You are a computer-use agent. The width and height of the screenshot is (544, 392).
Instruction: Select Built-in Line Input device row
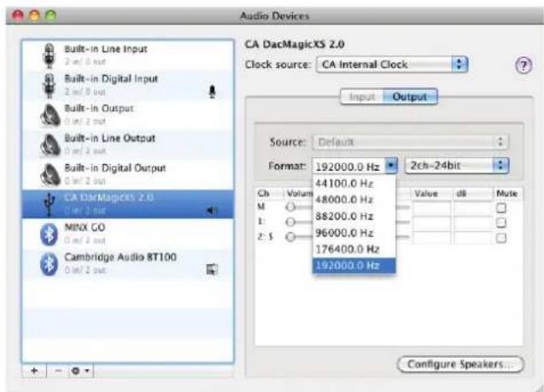[128, 56]
